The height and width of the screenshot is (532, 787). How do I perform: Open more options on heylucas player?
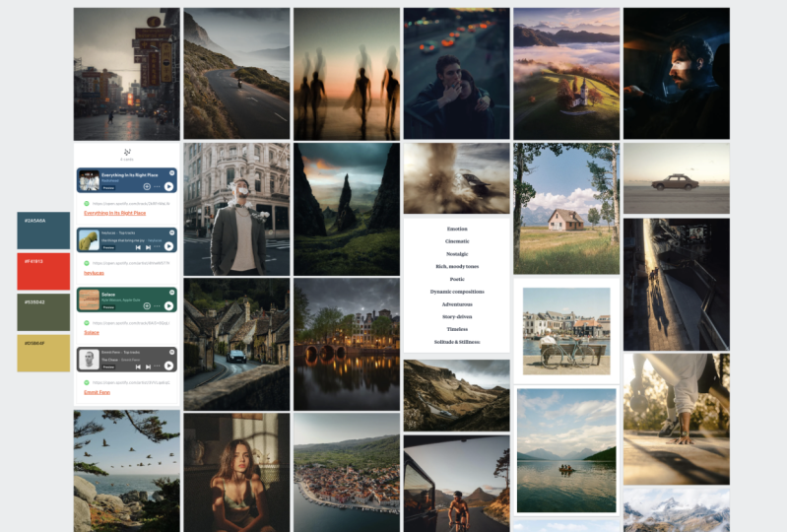157,246
